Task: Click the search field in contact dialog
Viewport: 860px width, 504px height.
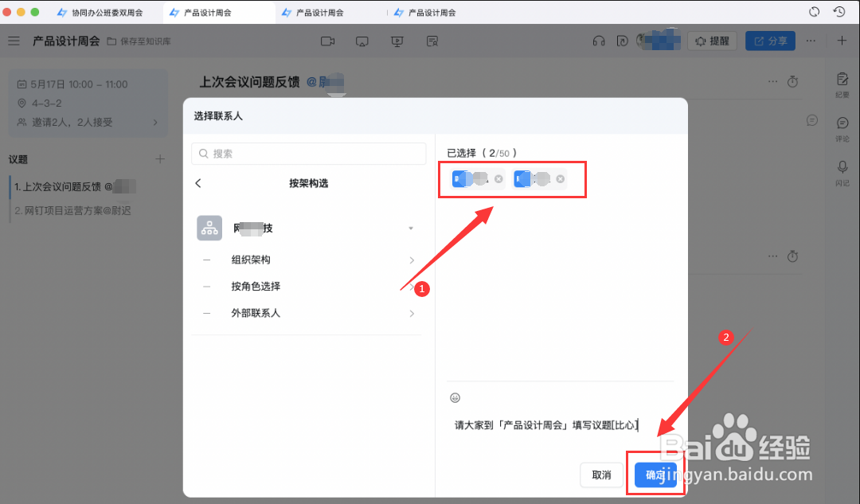Action: click(308, 154)
